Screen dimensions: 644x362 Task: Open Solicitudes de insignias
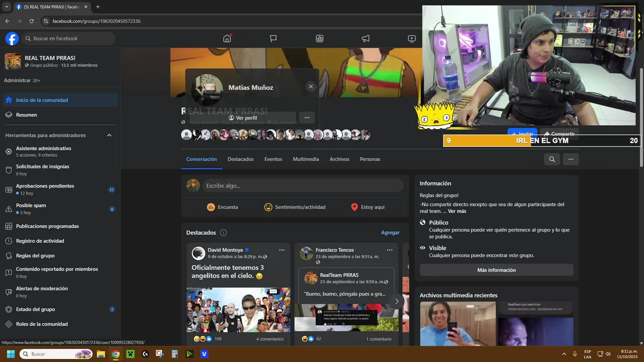click(x=60, y=170)
